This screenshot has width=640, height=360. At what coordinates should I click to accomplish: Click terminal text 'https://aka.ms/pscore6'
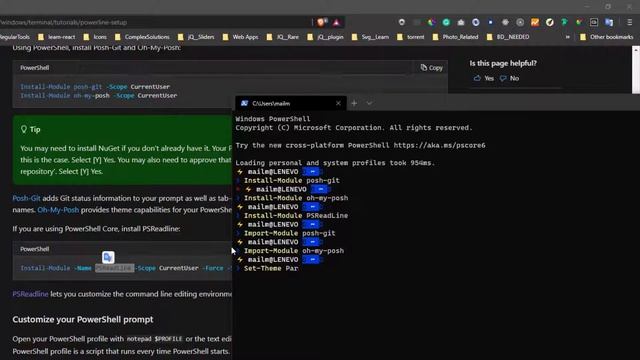440,145
